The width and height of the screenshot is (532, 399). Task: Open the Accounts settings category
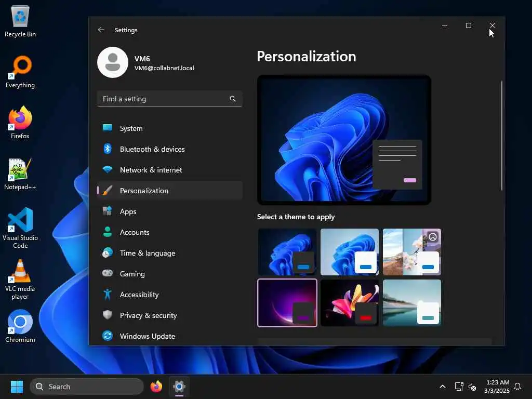170,232
